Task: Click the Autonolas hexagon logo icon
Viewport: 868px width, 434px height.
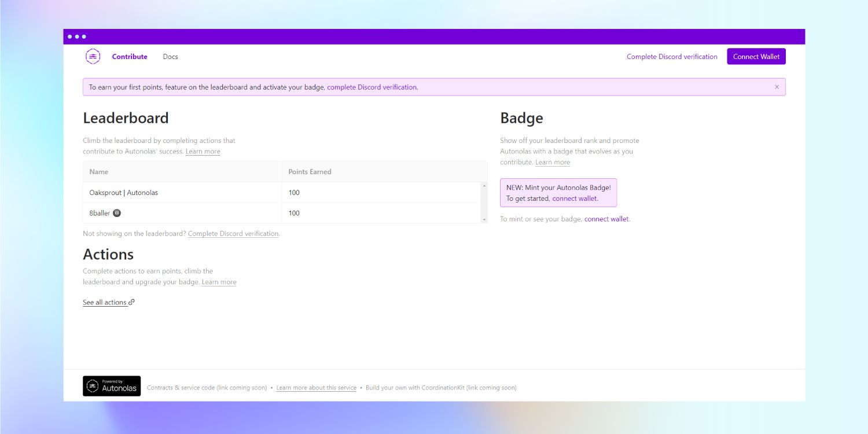Action: (93, 57)
